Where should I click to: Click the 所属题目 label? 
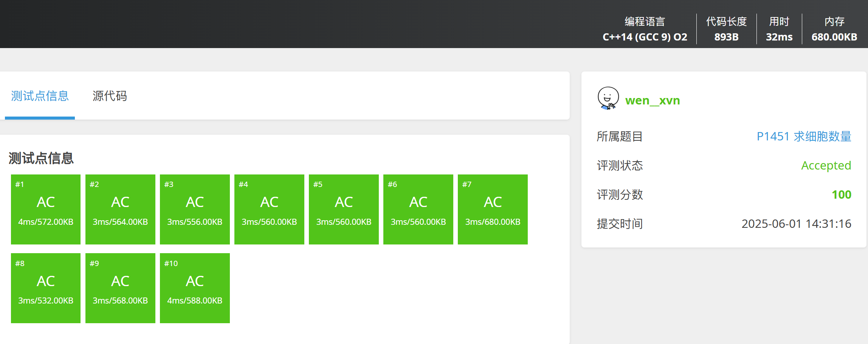(x=620, y=136)
